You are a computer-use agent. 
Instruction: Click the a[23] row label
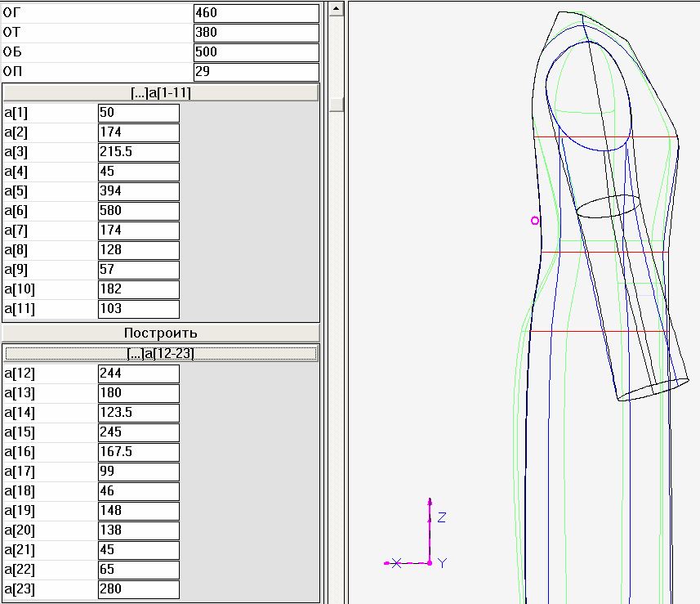pos(20,590)
